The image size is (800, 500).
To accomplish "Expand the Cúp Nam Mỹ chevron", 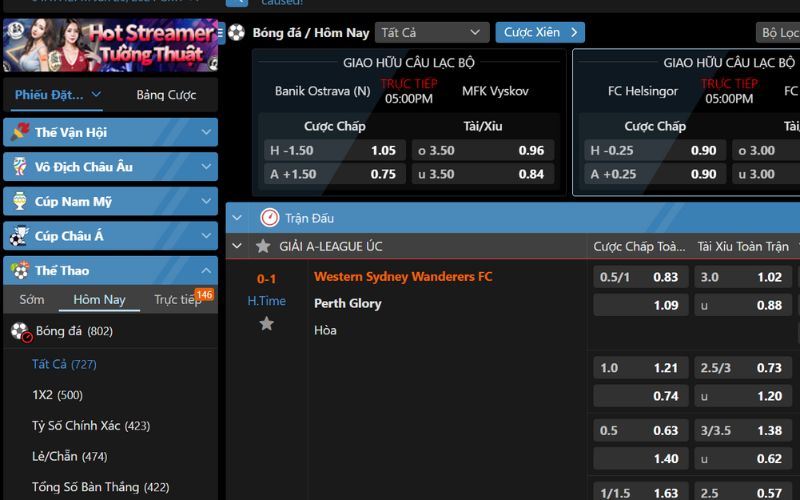I will pos(206,201).
